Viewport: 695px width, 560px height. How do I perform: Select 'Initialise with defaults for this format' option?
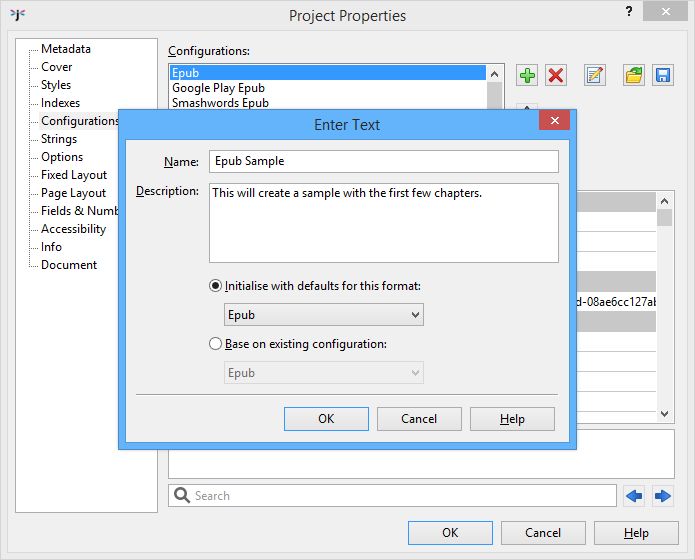(216, 286)
